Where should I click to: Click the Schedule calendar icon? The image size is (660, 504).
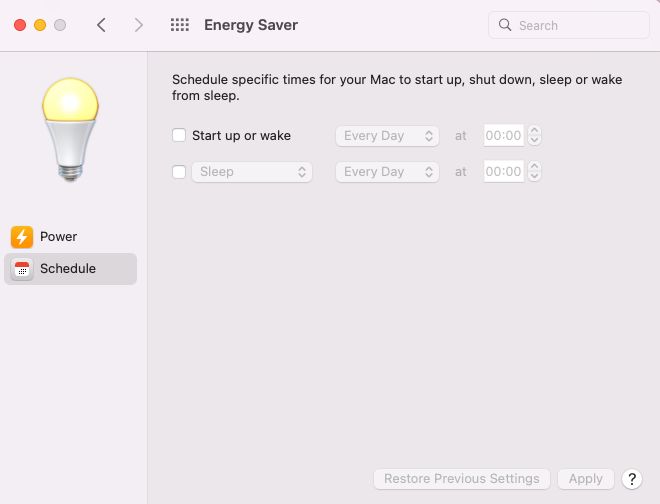(x=22, y=269)
